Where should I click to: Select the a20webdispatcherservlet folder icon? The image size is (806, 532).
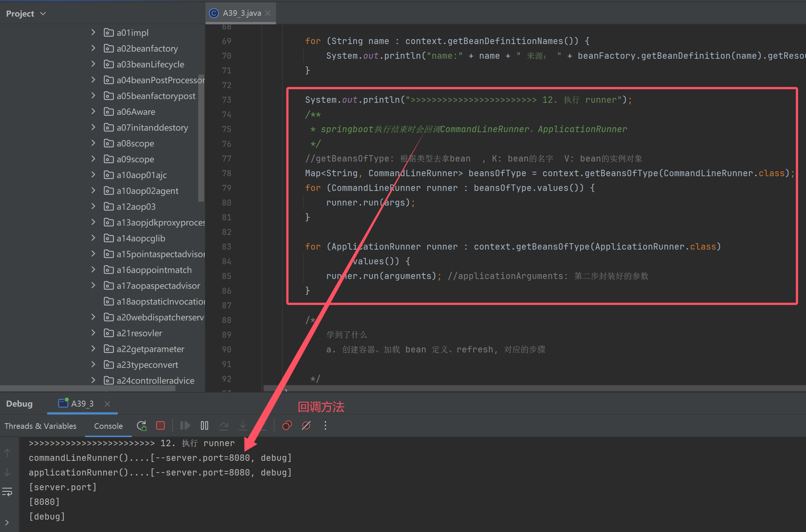click(x=109, y=317)
